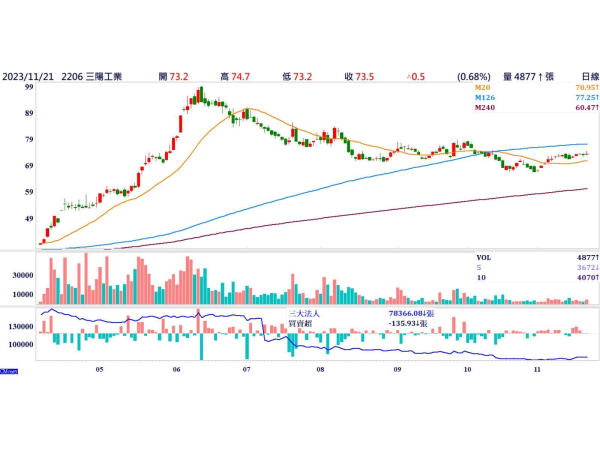Click the M240 moving average legend
600x450 pixels.
pyautogui.click(x=484, y=108)
